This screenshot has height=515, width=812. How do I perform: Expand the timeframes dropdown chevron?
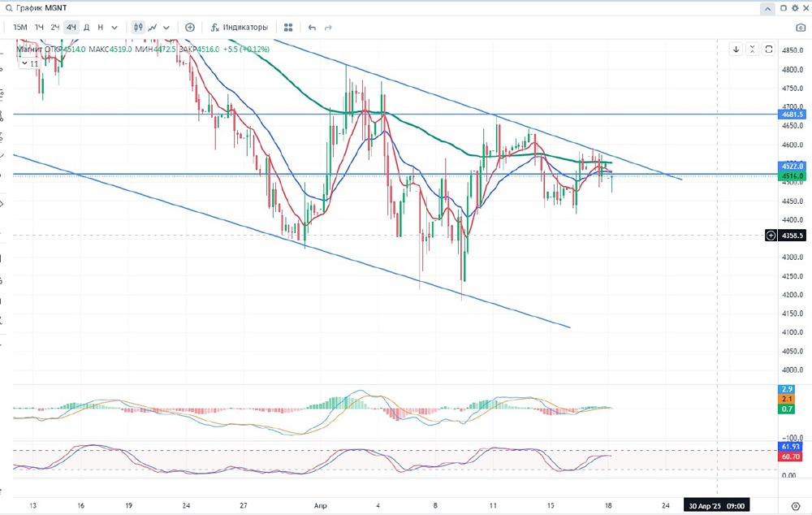point(114,28)
